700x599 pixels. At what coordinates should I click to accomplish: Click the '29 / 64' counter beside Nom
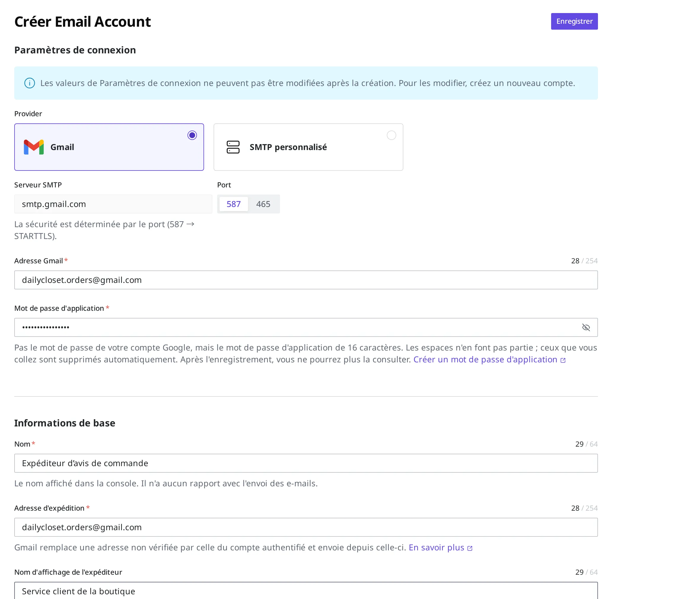(x=586, y=444)
